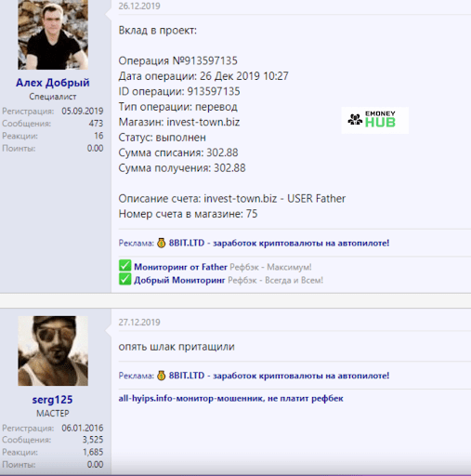Image resolution: width=471 pixels, height=476 pixels.
Task: Select the line Описание счета: invest-town.biz - USER Father
Action: [x=232, y=199]
